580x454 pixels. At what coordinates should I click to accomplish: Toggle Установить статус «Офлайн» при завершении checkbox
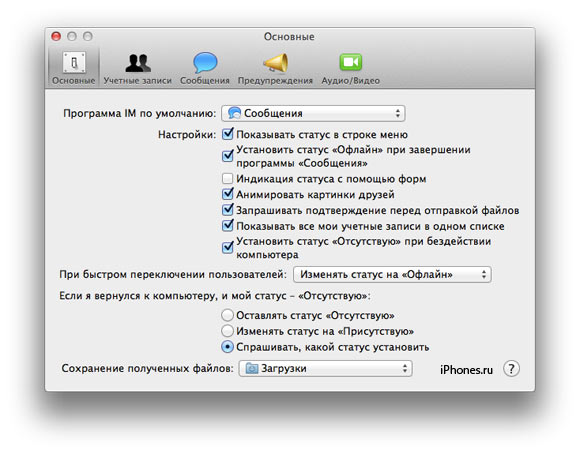click(227, 156)
